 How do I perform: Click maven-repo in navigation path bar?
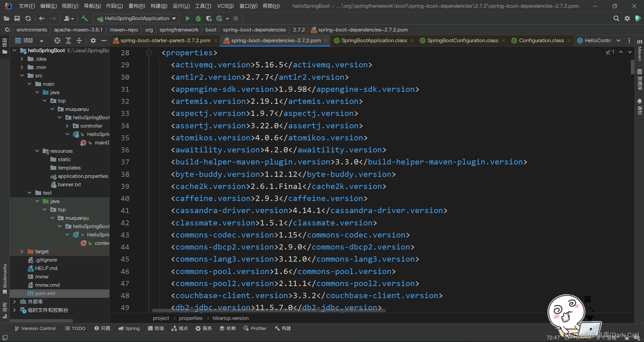click(124, 30)
